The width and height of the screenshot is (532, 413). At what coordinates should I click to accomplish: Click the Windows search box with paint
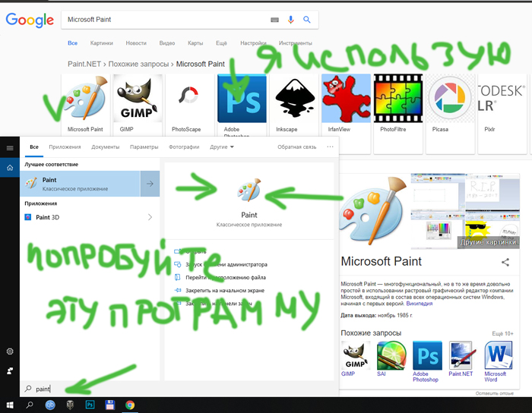coord(179,389)
